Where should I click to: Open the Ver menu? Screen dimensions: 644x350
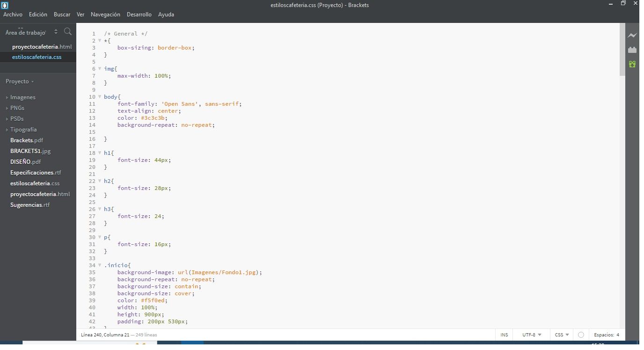pyautogui.click(x=80, y=15)
